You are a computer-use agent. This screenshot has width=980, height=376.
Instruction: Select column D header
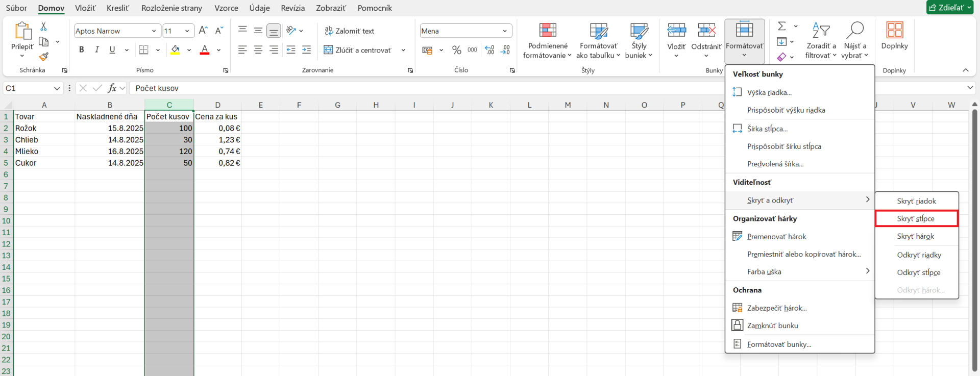[x=217, y=105]
